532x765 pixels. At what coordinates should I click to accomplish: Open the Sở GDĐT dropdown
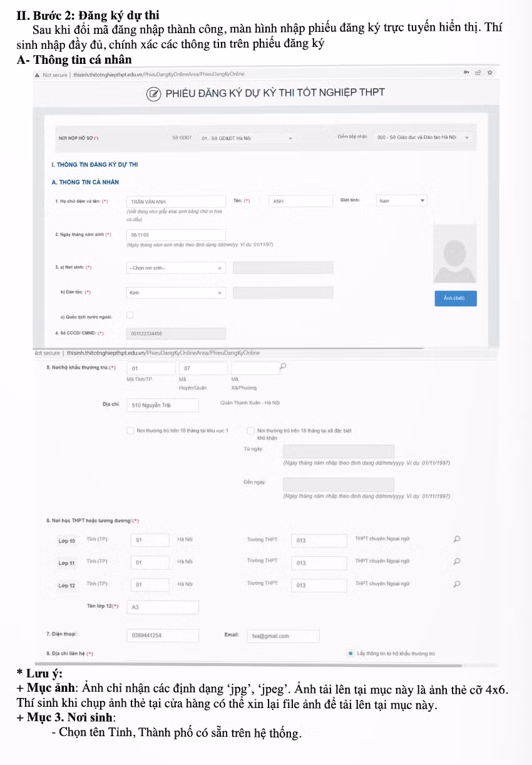click(247, 138)
